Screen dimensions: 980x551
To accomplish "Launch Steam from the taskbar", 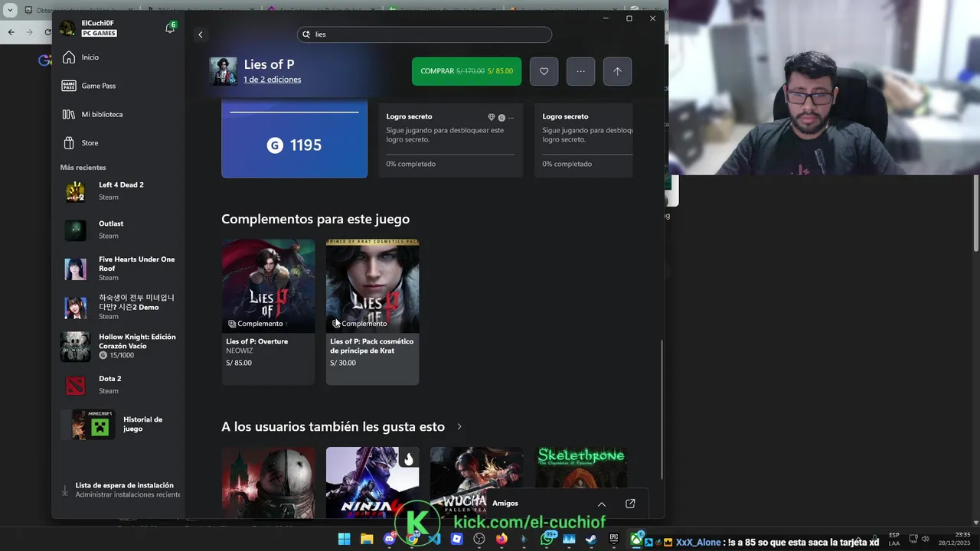I will (x=591, y=540).
